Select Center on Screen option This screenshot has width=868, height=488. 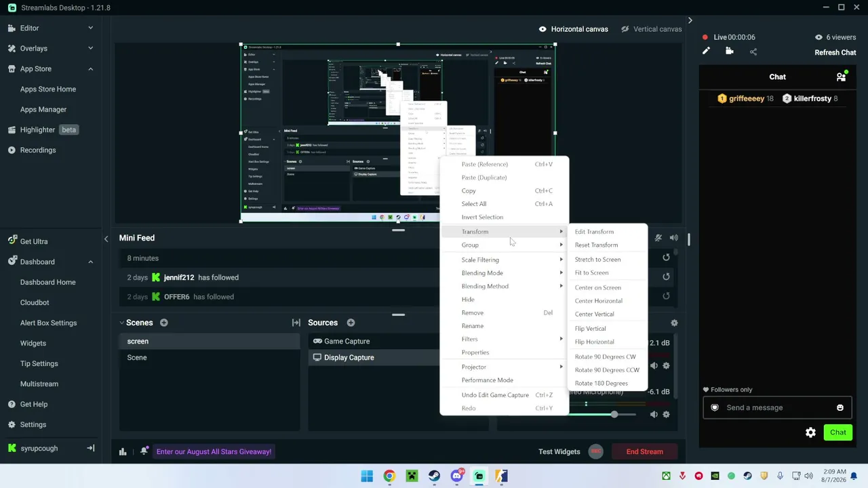click(606, 287)
